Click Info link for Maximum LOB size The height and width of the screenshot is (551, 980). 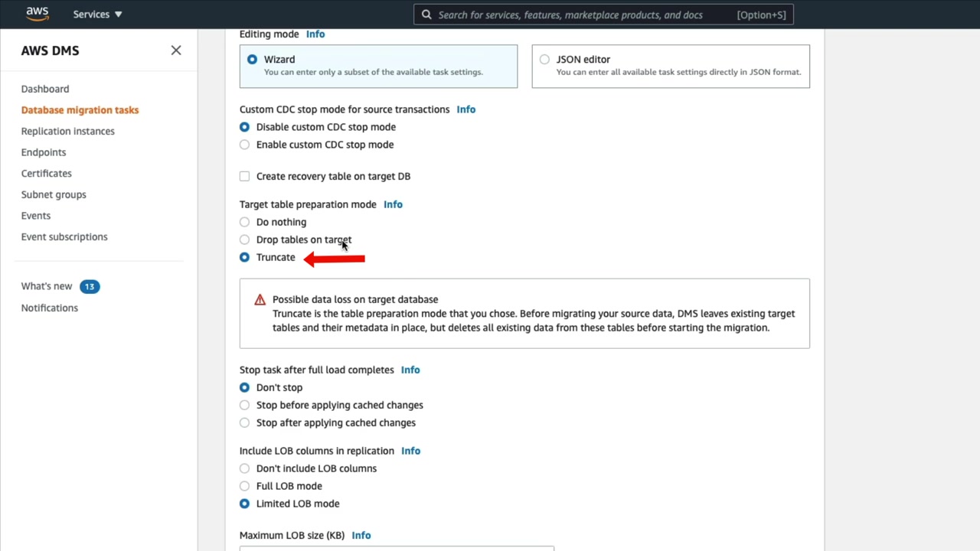point(361,536)
